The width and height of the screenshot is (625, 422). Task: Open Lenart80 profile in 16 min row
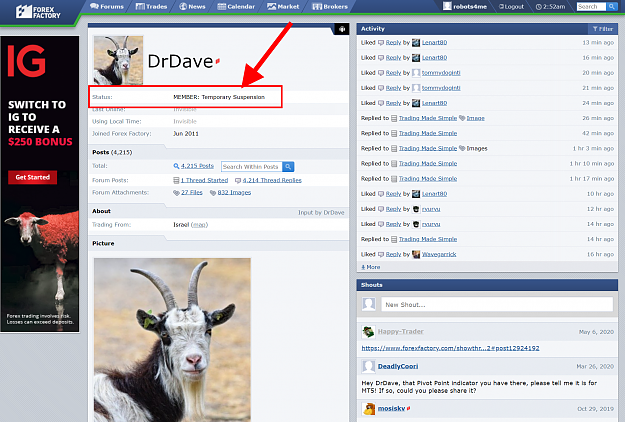[x=434, y=57]
